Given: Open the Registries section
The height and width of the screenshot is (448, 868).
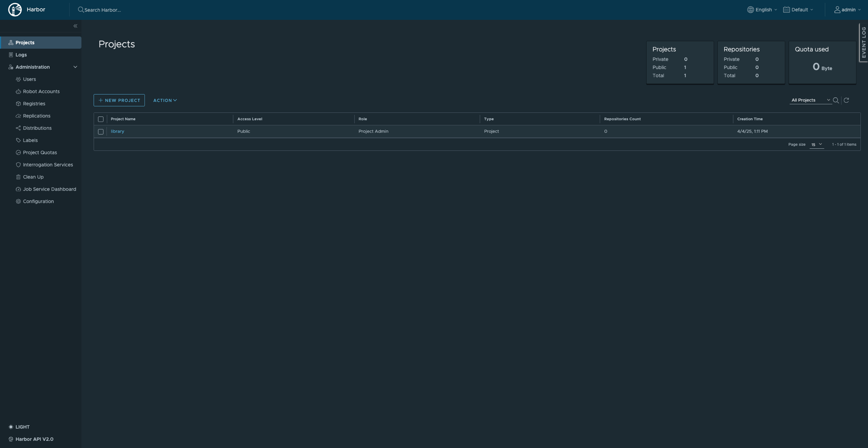Looking at the screenshot, I should coord(34,104).
